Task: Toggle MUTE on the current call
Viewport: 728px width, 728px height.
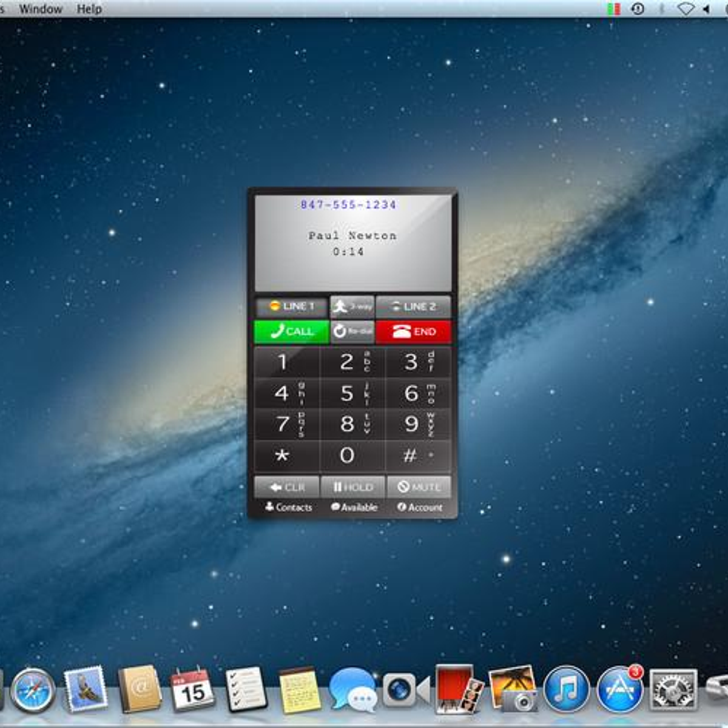Action: coord(419,487)
